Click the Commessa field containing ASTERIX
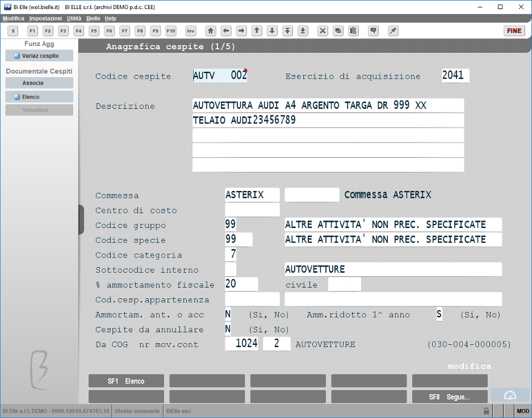Screen dimensions: 532x418 pos(252,195)
